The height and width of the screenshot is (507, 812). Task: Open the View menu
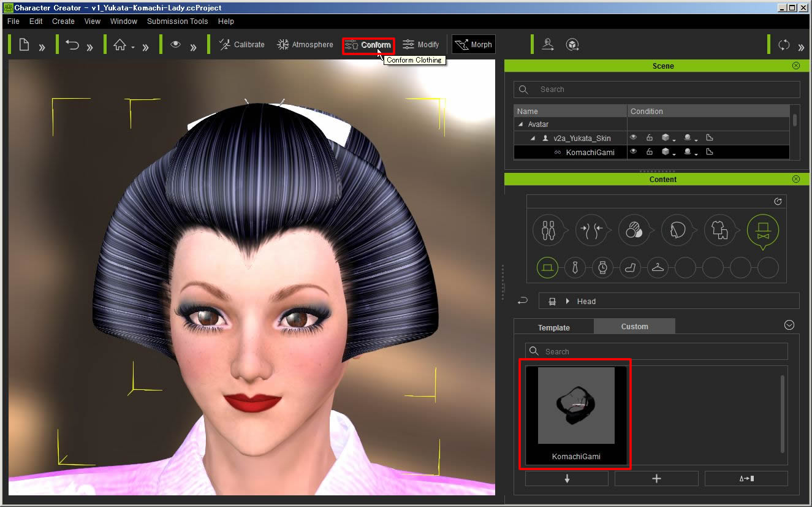point(93,21)
